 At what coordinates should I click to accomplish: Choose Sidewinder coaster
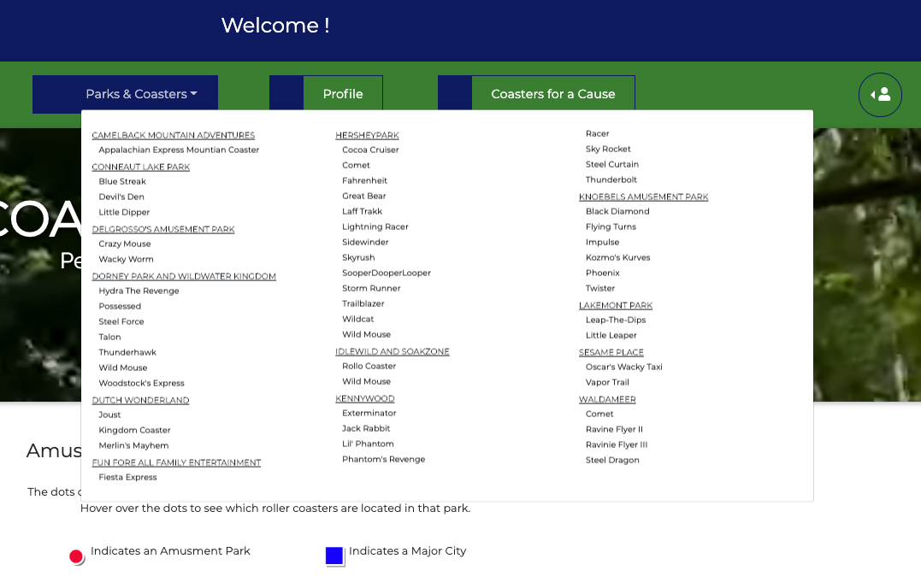365,242
